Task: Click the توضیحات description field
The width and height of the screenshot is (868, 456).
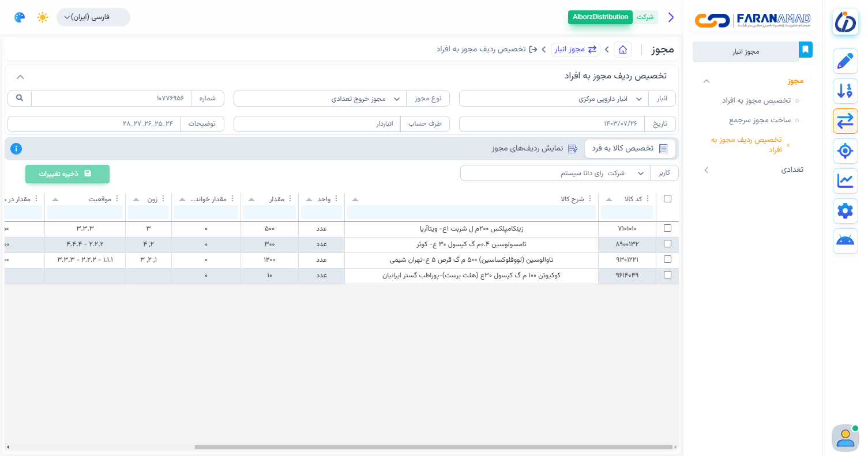Action: pyautogui.click(x=94, y=124)
